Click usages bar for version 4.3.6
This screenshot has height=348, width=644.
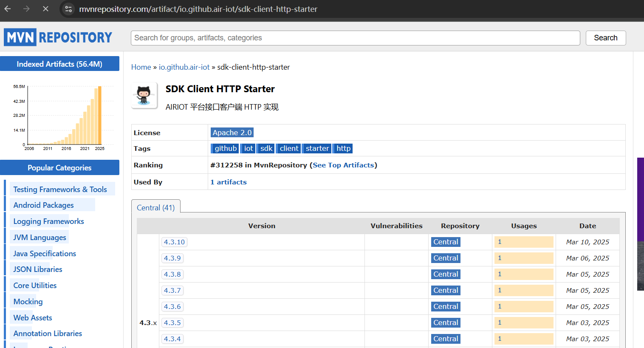524,306
